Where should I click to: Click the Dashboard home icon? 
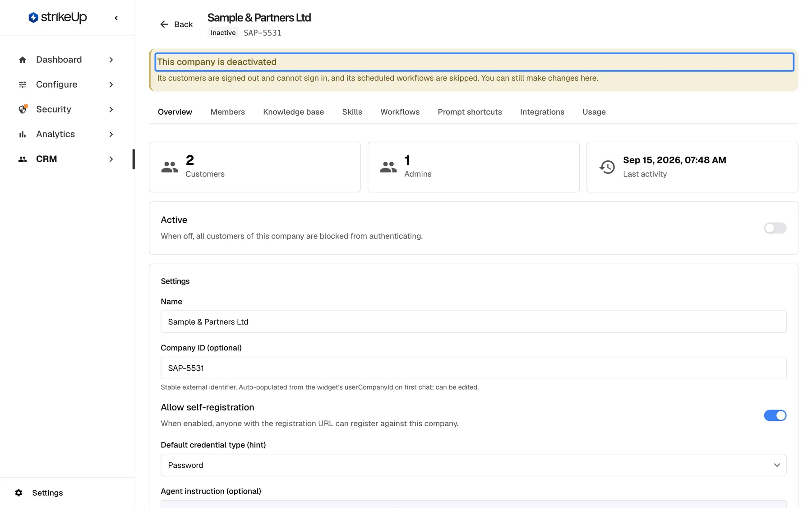click(23, 60)
